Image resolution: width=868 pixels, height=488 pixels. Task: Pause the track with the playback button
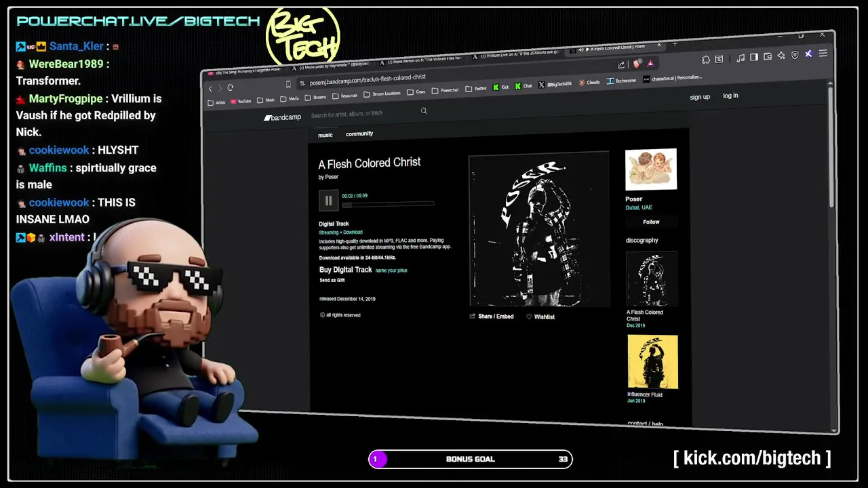tap(328, 201)
